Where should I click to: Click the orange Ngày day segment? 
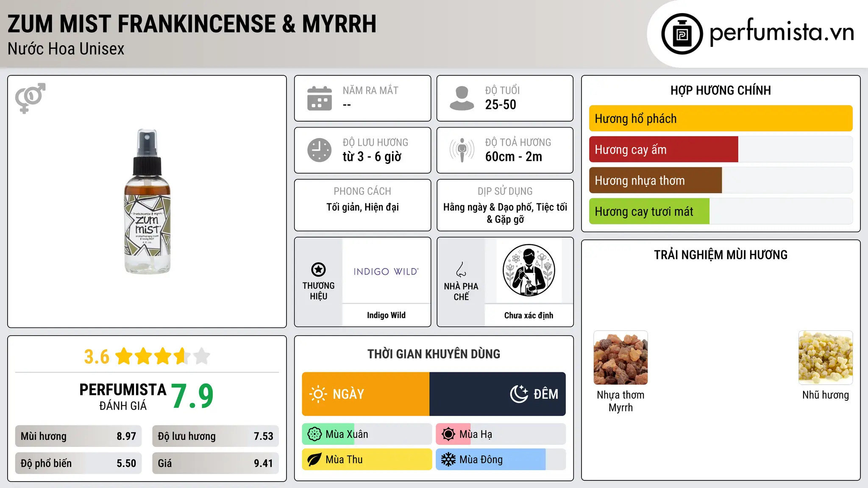coord(366,394)
